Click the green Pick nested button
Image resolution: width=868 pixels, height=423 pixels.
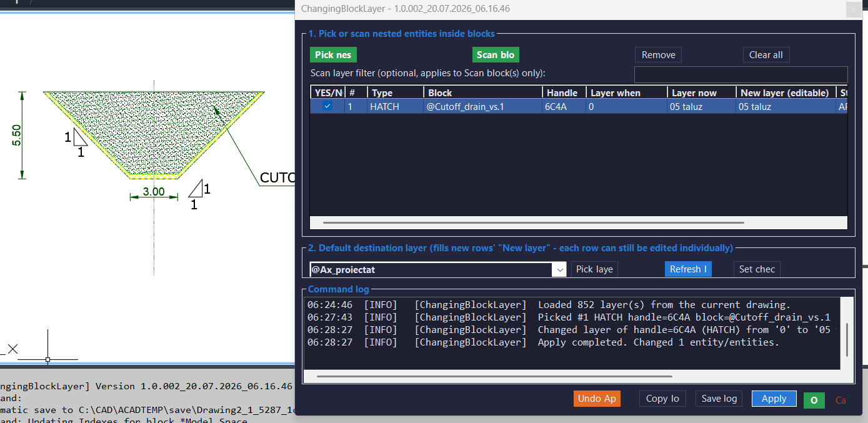333,55
